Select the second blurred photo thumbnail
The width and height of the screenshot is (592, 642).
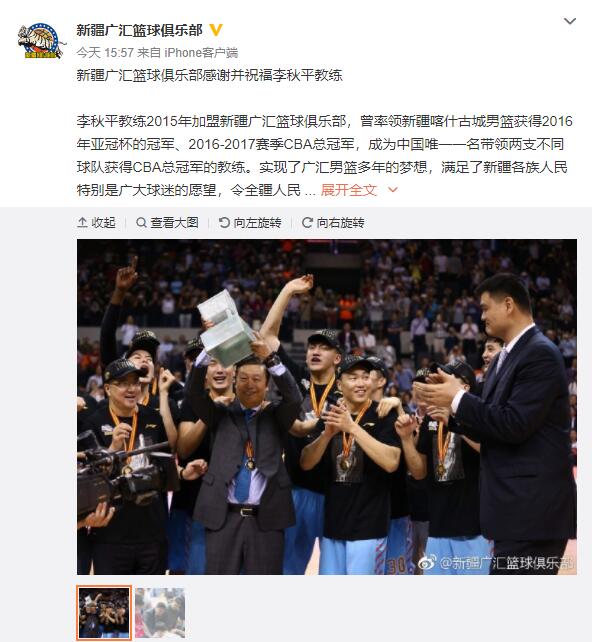tap(160, 613)
